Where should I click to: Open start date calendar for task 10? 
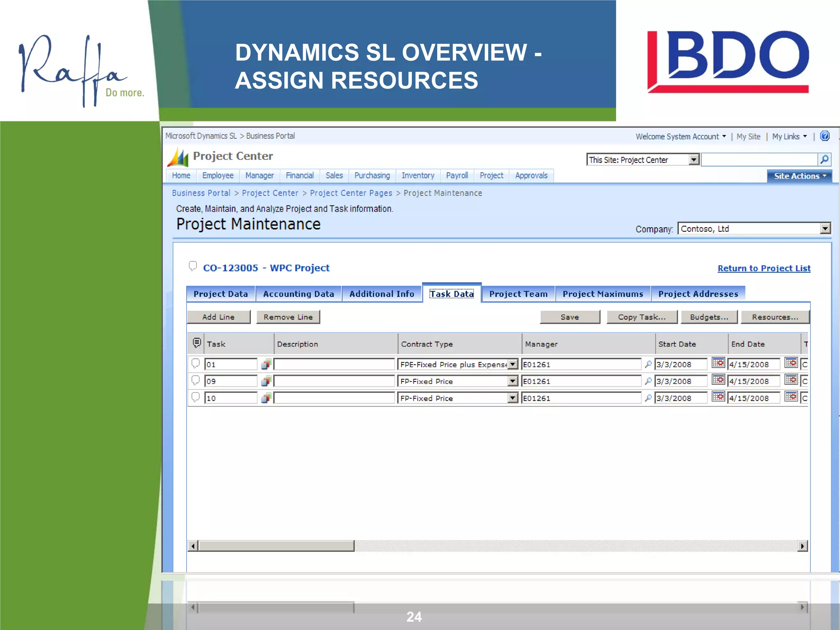(718, 397)
